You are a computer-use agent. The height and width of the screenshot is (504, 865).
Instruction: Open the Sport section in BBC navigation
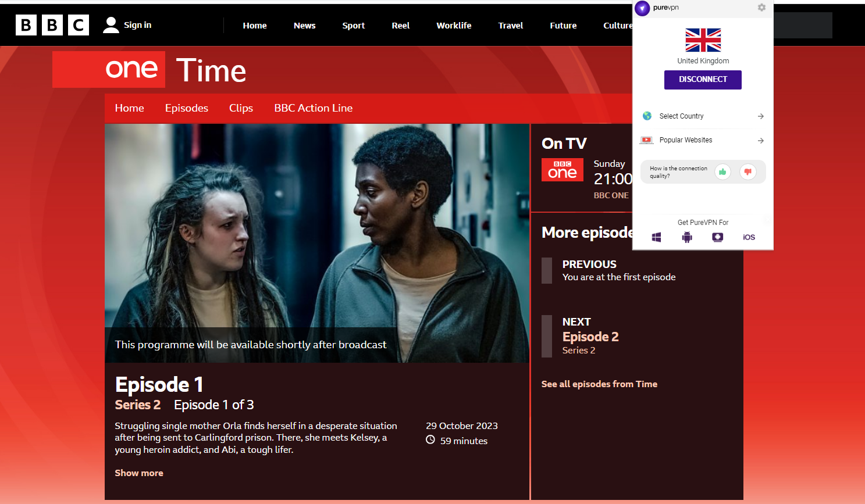353,25
